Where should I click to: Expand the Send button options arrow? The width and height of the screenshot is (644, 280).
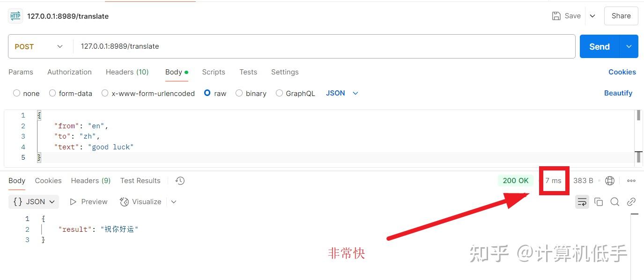point(628,46)
